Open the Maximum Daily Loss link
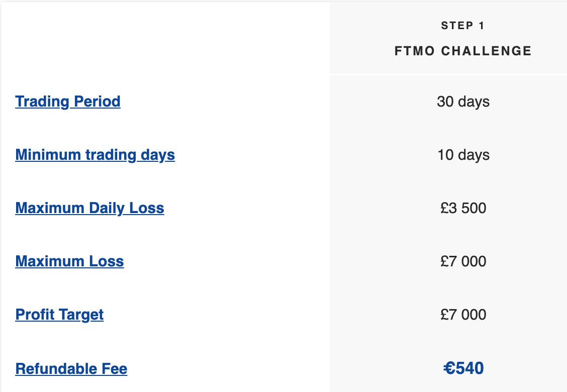Viewport: 567px width, 392px height. tap(89, 208)
